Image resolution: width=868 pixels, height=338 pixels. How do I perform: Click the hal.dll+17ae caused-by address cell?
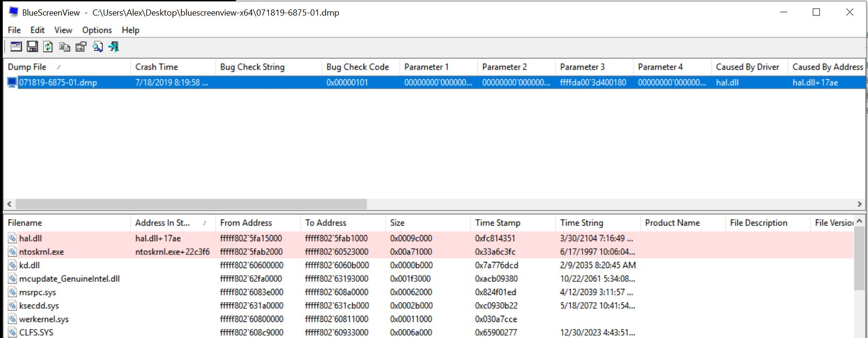point(815,83)
